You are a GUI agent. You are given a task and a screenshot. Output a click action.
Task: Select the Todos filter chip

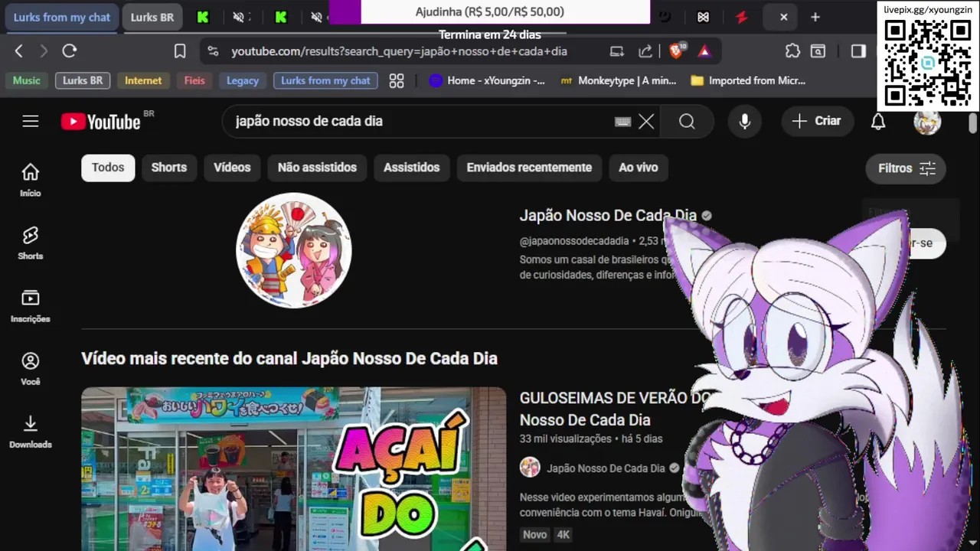click(108, 168)
